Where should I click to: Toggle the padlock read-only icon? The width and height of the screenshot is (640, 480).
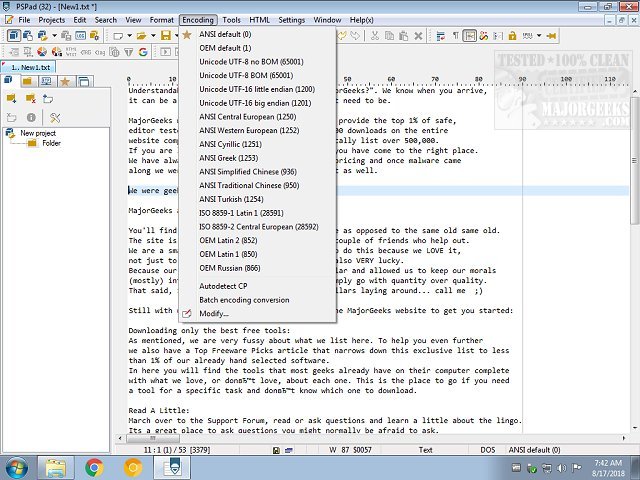(512, 36)
